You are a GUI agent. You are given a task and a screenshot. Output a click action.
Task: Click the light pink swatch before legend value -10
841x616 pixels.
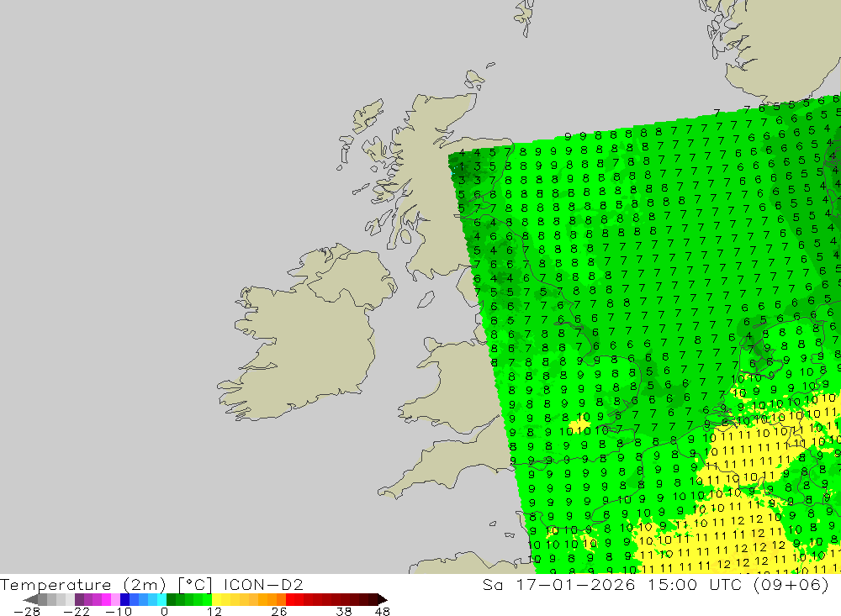(x=116, y=599)
